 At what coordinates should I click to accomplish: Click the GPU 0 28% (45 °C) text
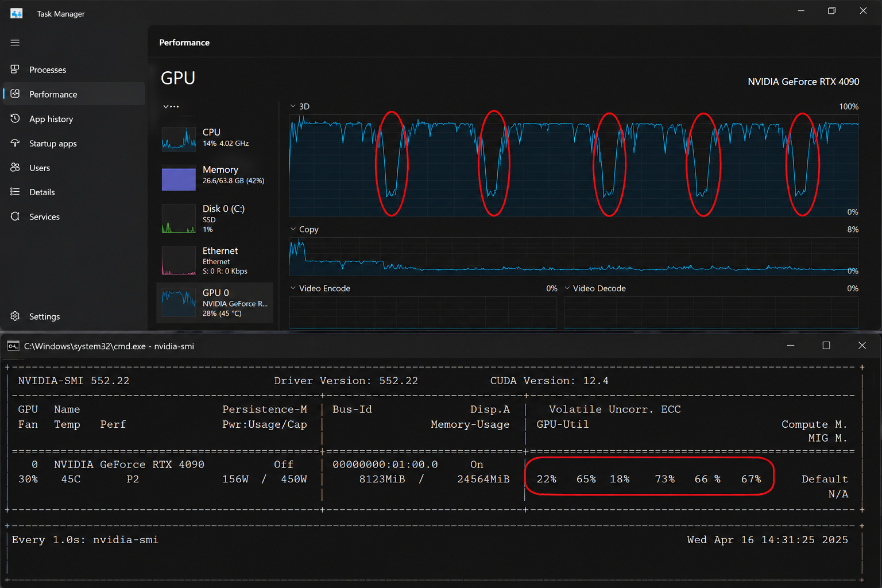[x=222, y=314]
